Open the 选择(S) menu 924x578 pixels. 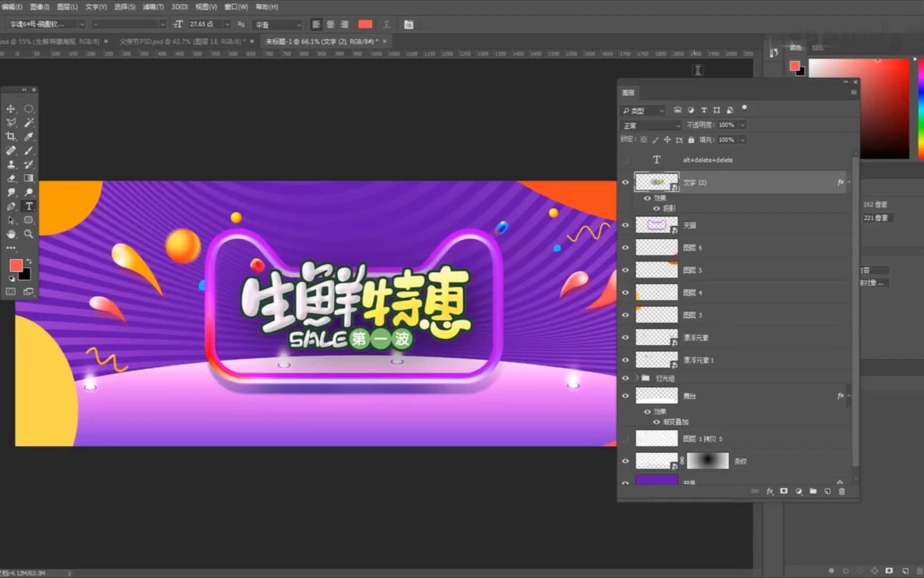(125, 7)
